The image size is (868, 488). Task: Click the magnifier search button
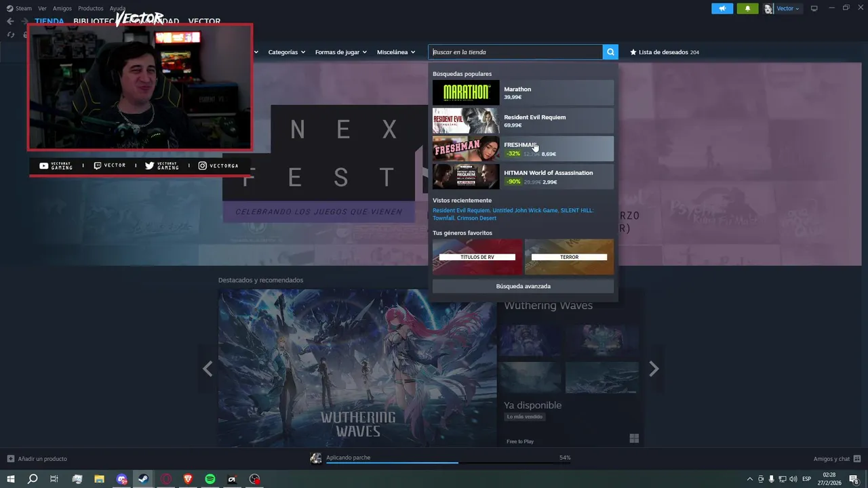tap(610, 52)
